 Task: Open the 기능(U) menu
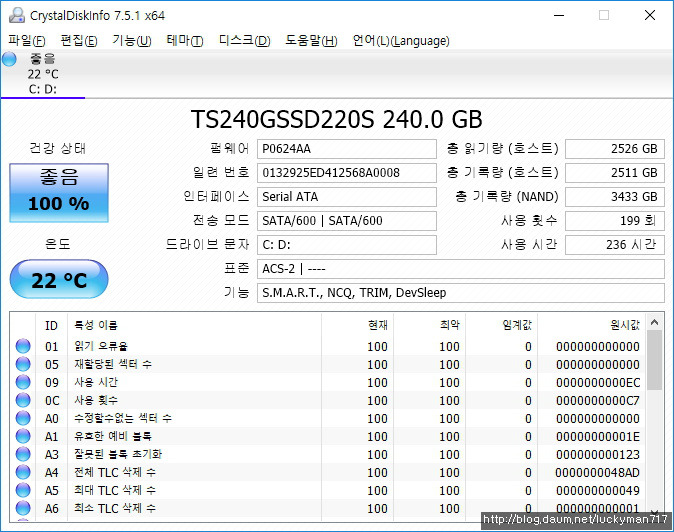pyautogui.click(x=132, y=41)
